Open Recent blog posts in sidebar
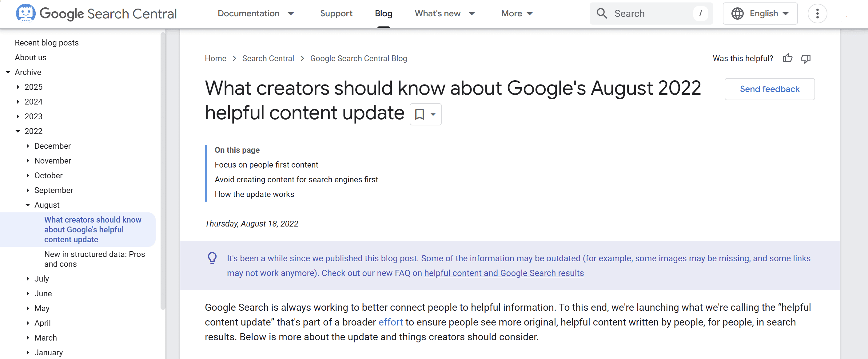This screenshot has width=868, height=359. [x=46, y=43]
